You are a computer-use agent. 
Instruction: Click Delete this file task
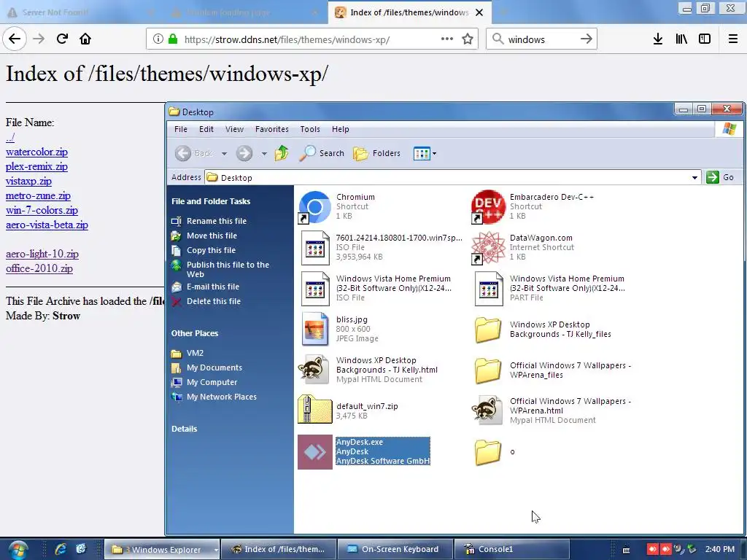[x=206, y=301]
